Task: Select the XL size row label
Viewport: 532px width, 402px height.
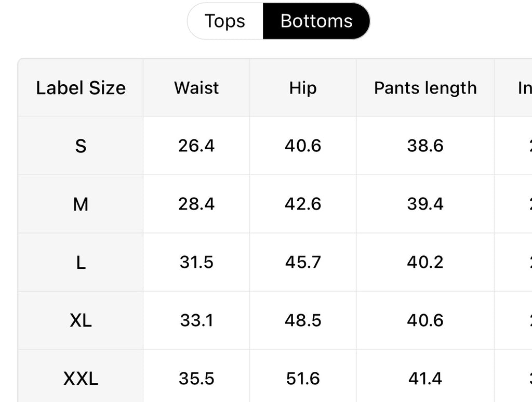Action: click(x=81, y=320)
